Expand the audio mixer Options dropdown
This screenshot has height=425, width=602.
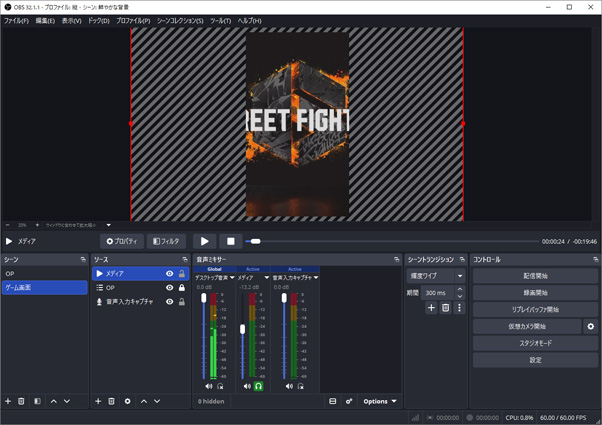tap(380, 401)
